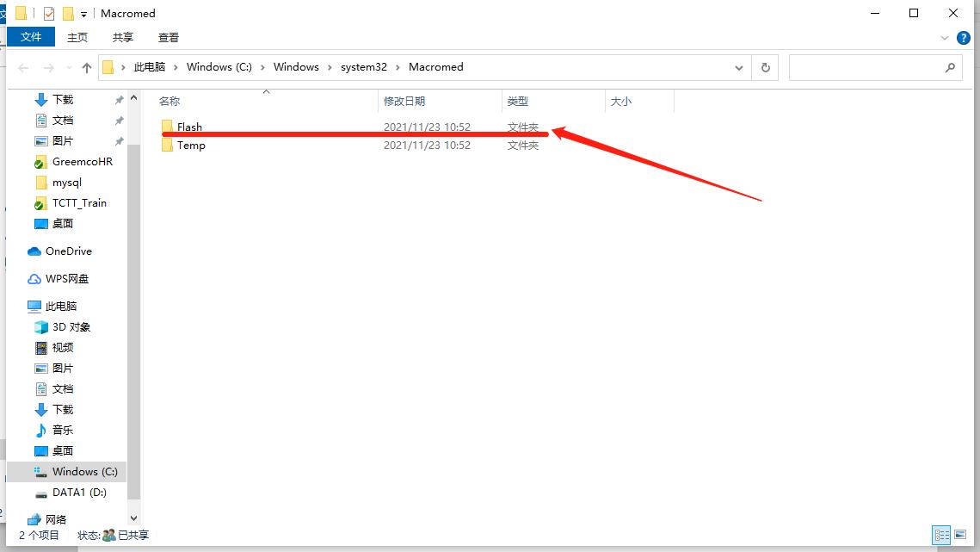The image size is (980, 552).
Task: Select 此电脑 in the navigation pane
Action: pyautogui.click(x=60, y=306)
